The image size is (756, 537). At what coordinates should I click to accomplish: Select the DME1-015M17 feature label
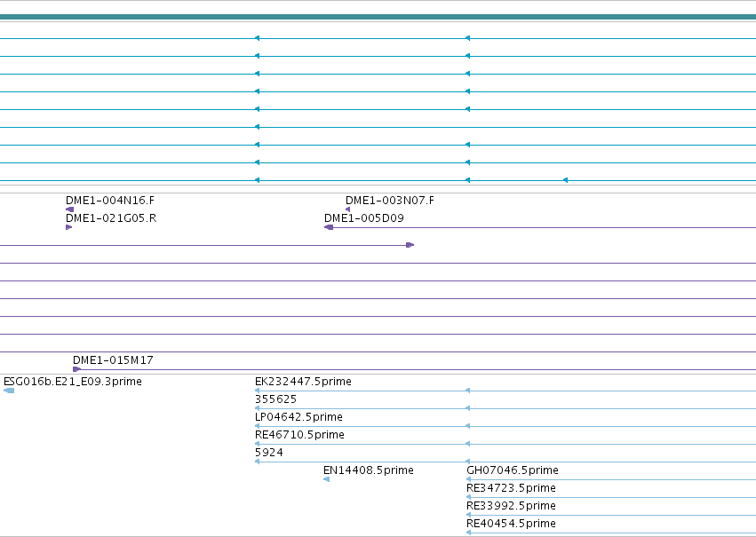pos(113,360)
